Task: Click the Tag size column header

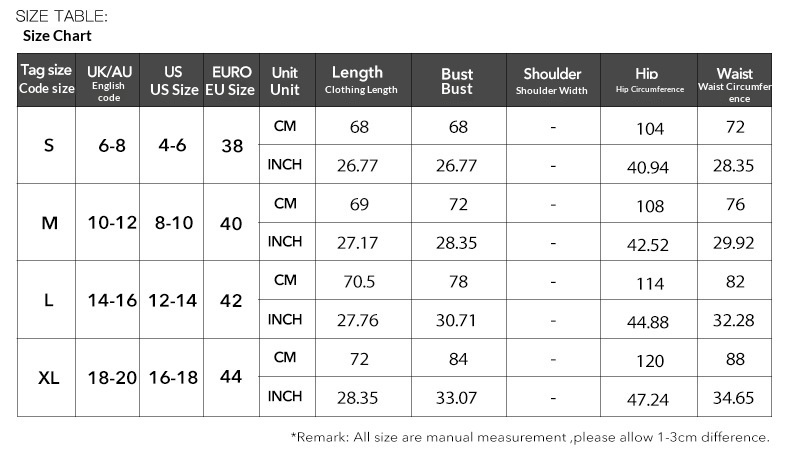Action: click(46, 80)
